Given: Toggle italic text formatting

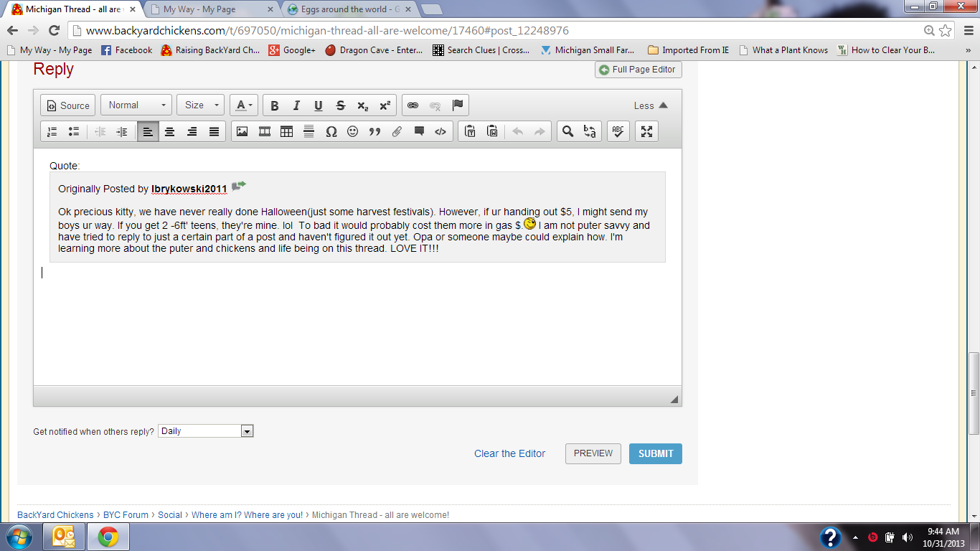Looking at the screenshot, I should (296, 105).
